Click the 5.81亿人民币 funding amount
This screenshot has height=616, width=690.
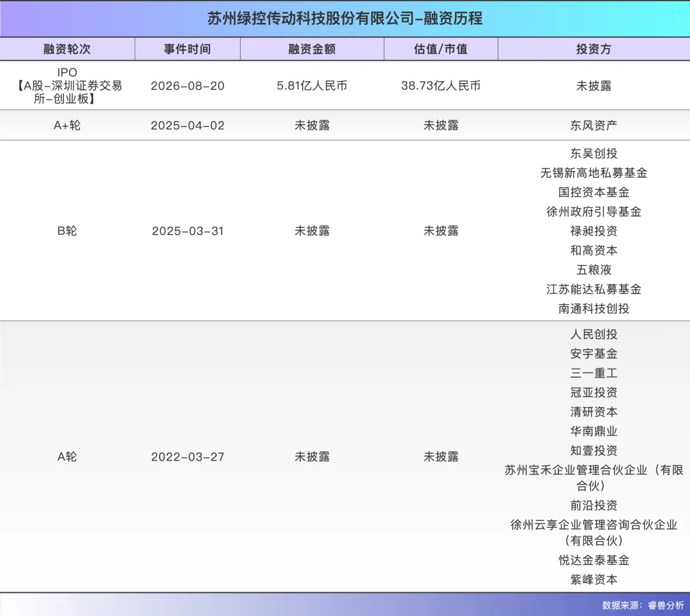coord(312,86)
